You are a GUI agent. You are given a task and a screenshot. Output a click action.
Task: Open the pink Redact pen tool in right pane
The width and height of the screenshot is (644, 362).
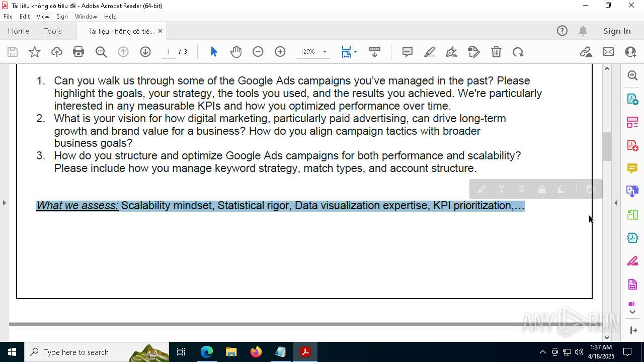pos(632,261)
